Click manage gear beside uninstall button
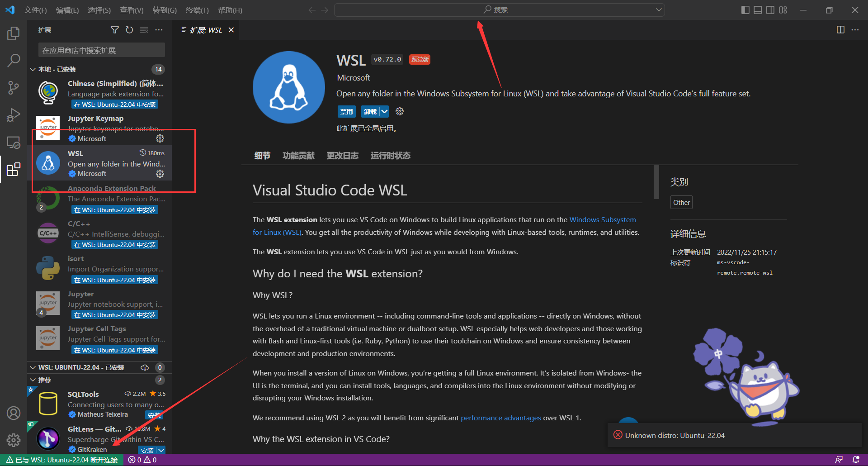The height and width of the screenshot is (466, 868). [x=400, y=111]
